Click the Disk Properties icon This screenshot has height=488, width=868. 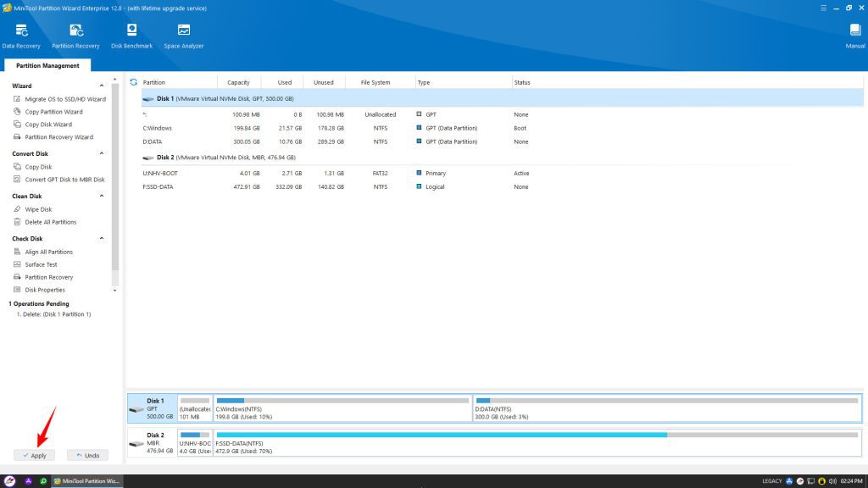click(17, 290)
